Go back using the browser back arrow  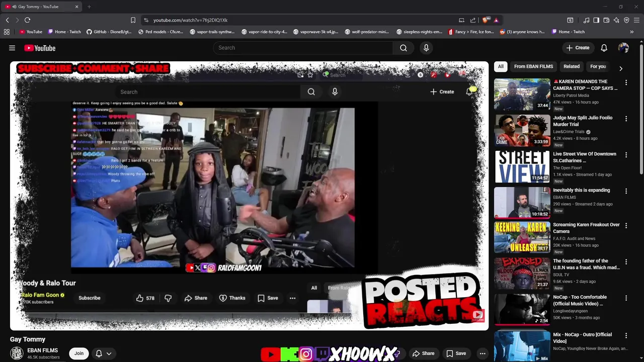(x=7, y=20)
